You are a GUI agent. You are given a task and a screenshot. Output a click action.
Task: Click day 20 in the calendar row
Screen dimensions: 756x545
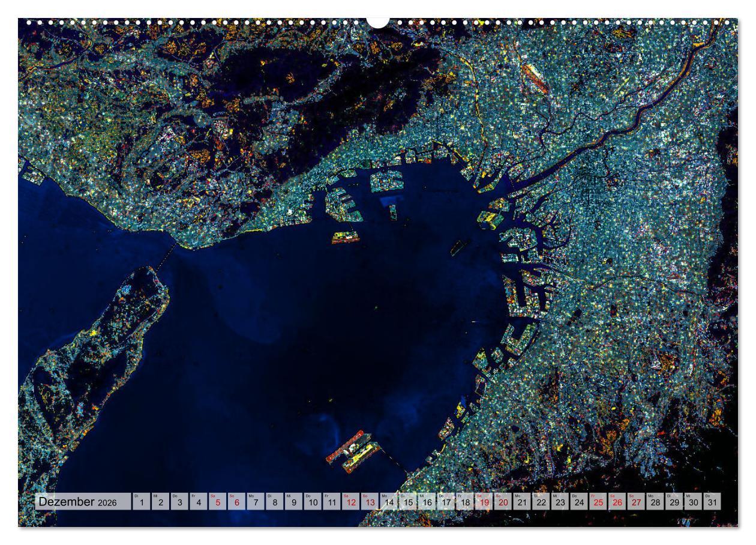point(503,502)
